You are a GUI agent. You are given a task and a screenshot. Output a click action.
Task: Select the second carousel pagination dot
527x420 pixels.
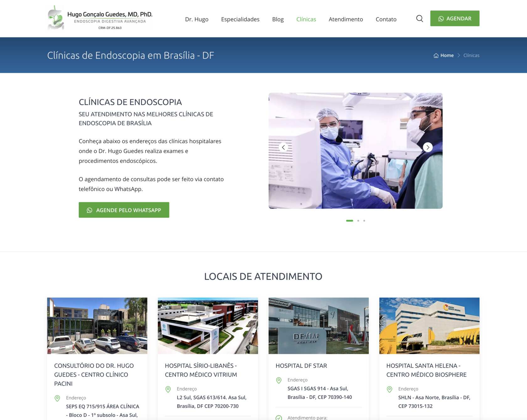358,221
